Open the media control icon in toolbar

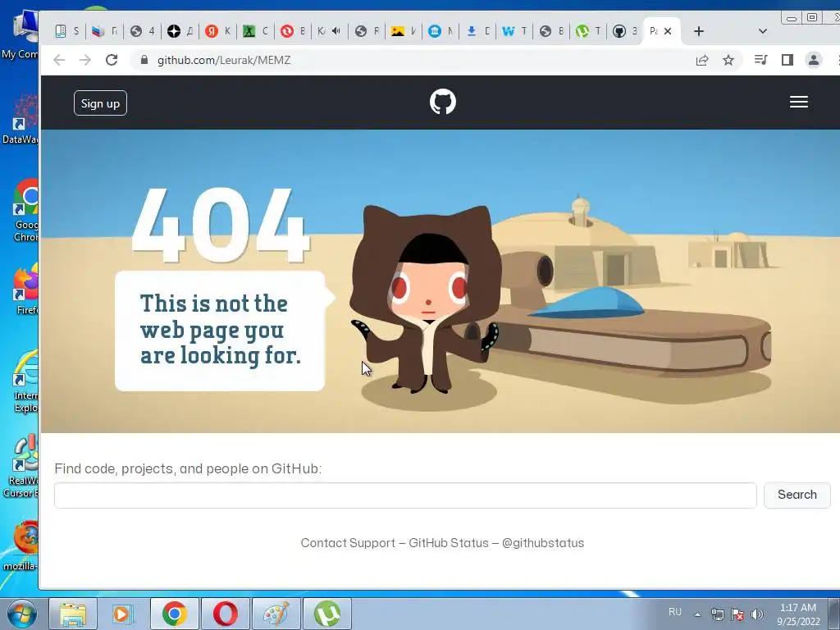[760, 60]
